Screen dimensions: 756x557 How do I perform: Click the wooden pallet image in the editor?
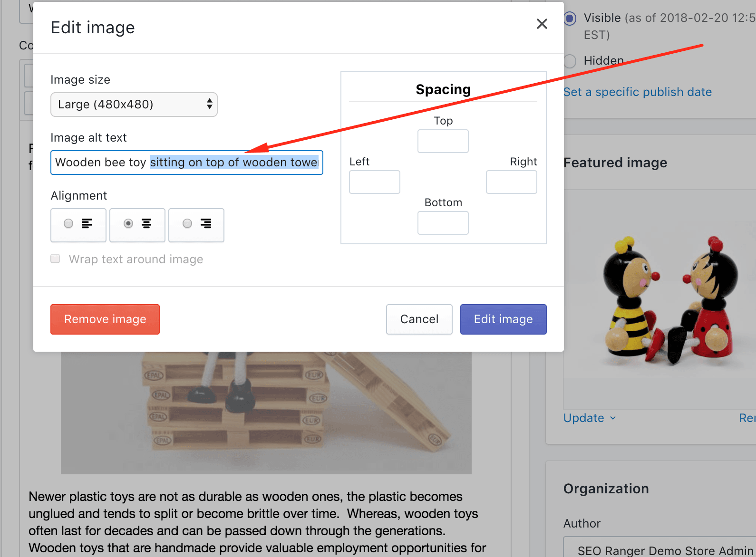coord(266,413)
